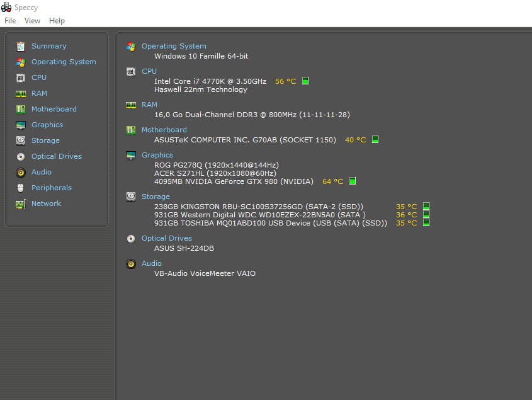Open the Help menu
The image size is (532, 400).
[x=57, y=21]
